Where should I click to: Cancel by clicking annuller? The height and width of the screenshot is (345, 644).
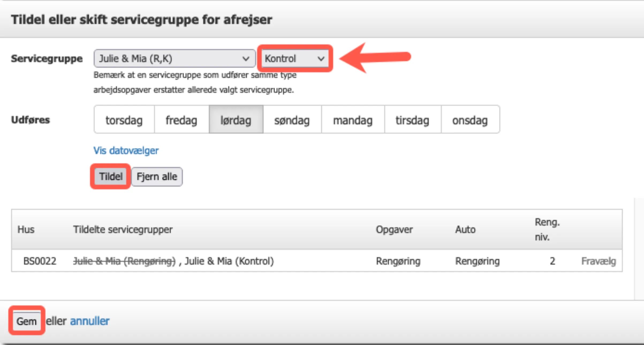click(x=89, y=321)
